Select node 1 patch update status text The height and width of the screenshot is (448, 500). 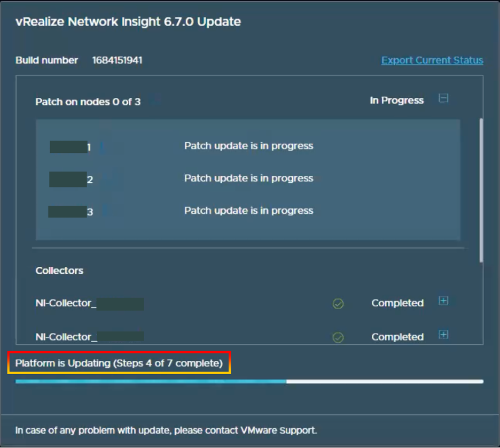(x=249, y=146)
